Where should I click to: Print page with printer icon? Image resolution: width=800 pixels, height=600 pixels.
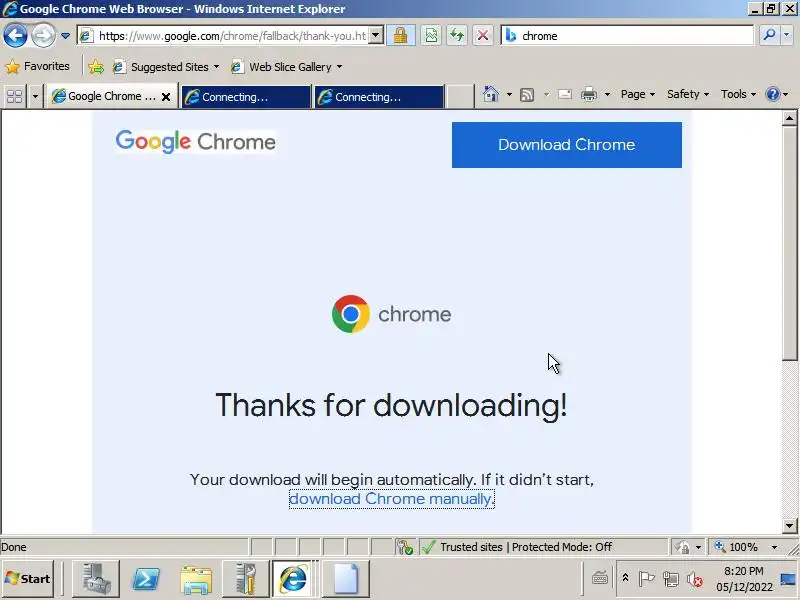coord(589,94)
